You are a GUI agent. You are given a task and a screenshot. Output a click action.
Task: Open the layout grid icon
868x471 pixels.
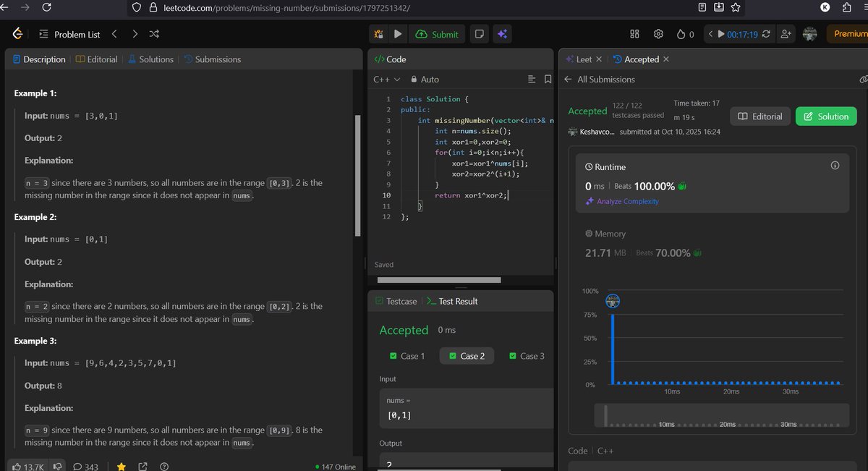coord(635,34)
